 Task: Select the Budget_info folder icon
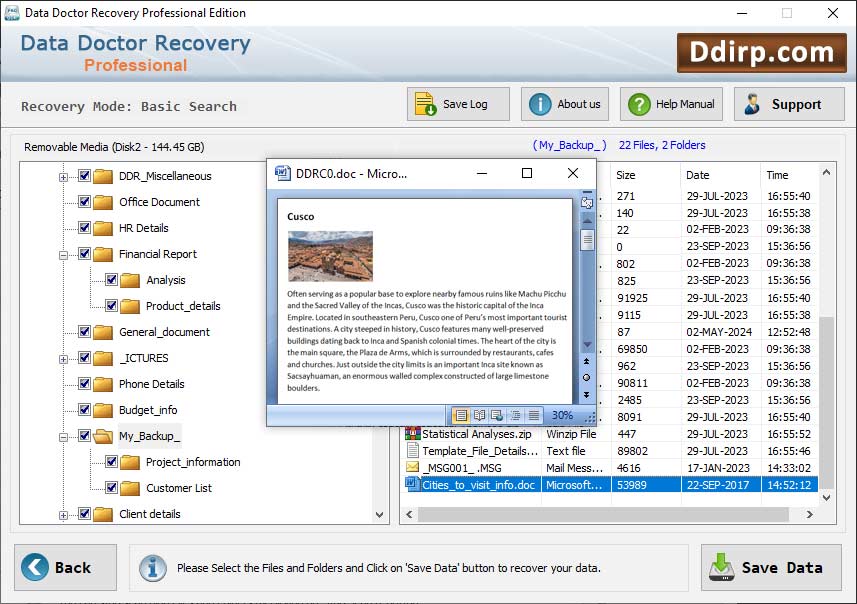103,410
